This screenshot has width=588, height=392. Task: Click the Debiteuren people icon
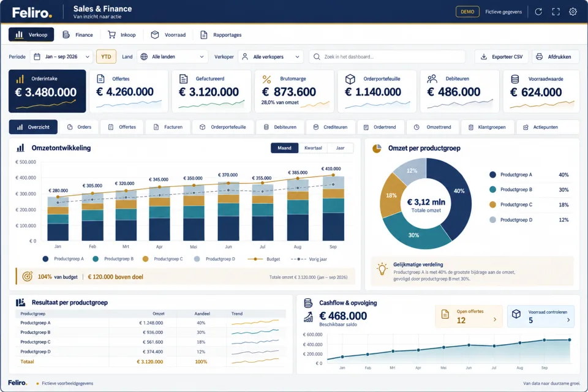coord(432,79)
